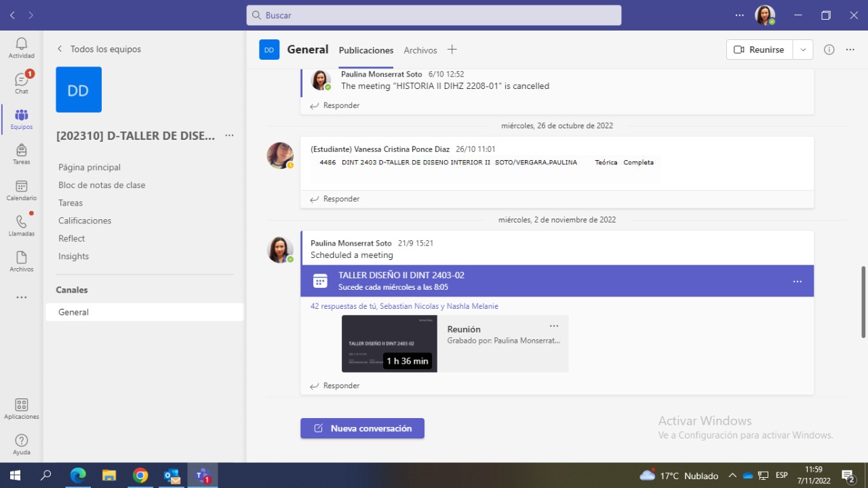Image resolution: width=868 pixels, height=488 pixels.
Task: Expand the 42 respuestas thread link
Action: pos(404,306)
